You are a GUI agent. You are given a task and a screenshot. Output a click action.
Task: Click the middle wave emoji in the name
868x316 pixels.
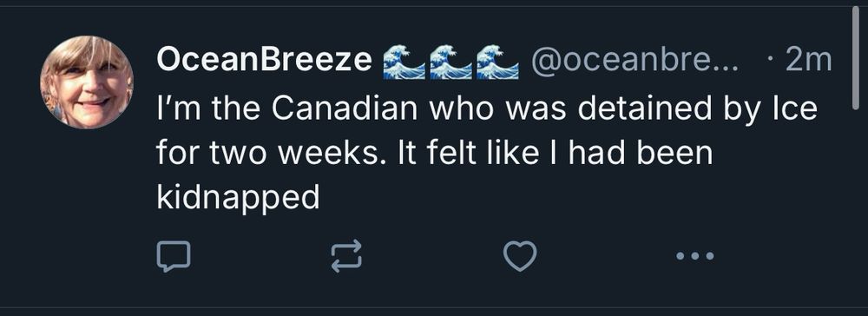450,62
